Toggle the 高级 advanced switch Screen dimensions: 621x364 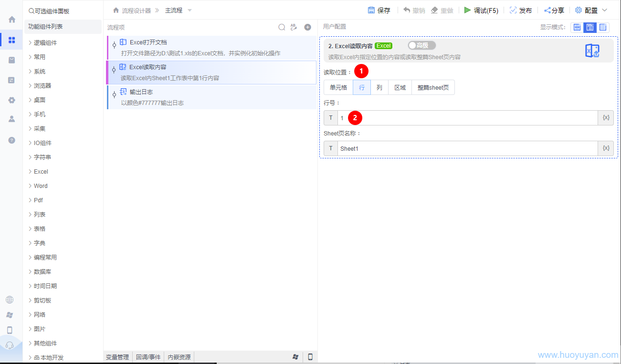tap(421, 45)
